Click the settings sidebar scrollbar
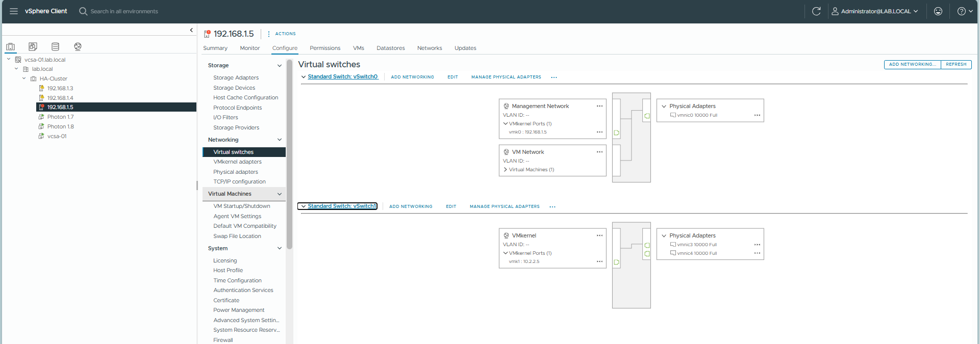This screenshot has width=980, height=344. [x=289, y=154]
